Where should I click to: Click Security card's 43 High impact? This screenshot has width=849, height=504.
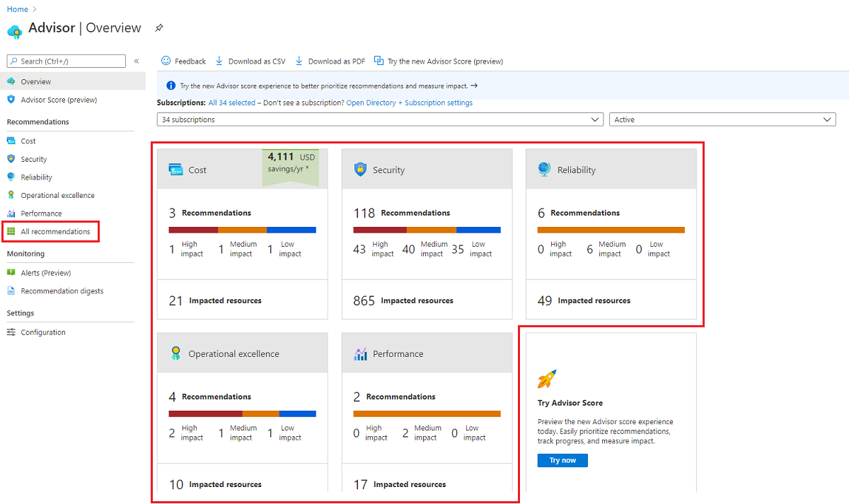click(374, 249)
